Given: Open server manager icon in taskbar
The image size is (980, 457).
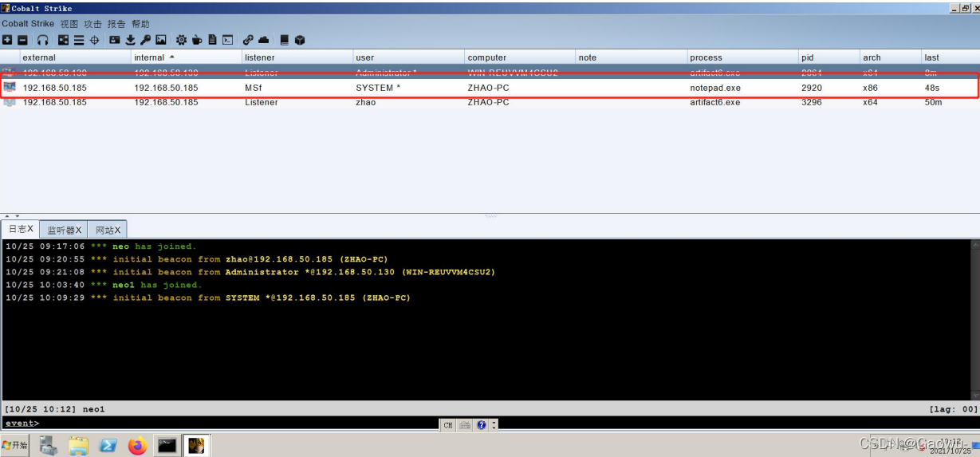Looking at the screenshot, I should tap(49, 445).
